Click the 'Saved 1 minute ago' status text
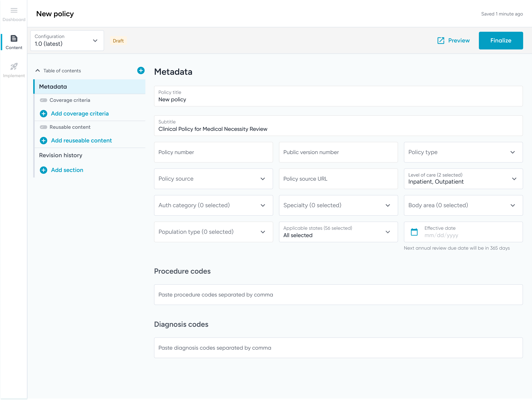Screen dimensions: 532x400 [x=502, y=14]
